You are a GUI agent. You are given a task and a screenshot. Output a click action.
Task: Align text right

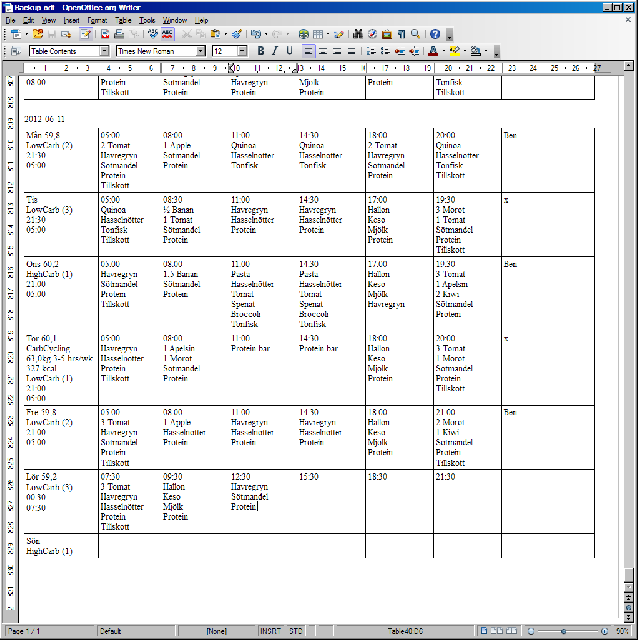coord(337,51)
